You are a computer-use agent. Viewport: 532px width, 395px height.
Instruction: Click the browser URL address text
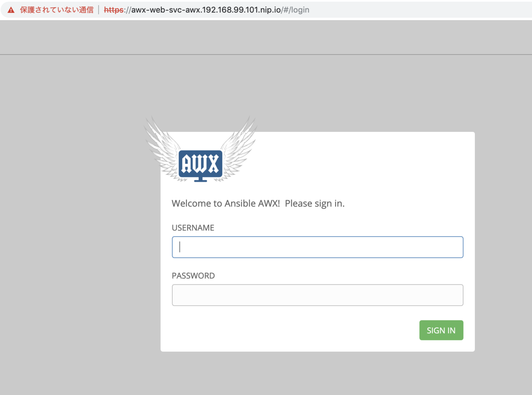207,10
